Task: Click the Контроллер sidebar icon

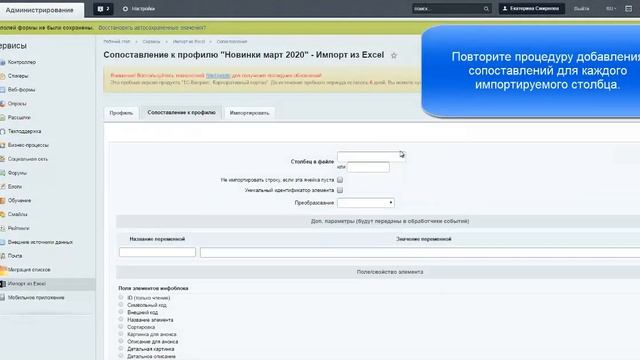Action: [x=2, y=62]
